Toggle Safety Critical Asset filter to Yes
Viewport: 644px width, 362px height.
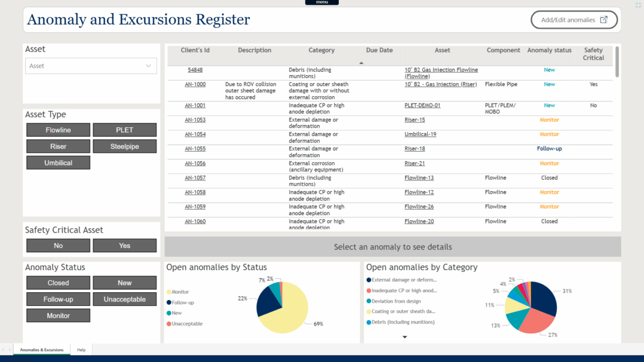[x=124, y=246]
